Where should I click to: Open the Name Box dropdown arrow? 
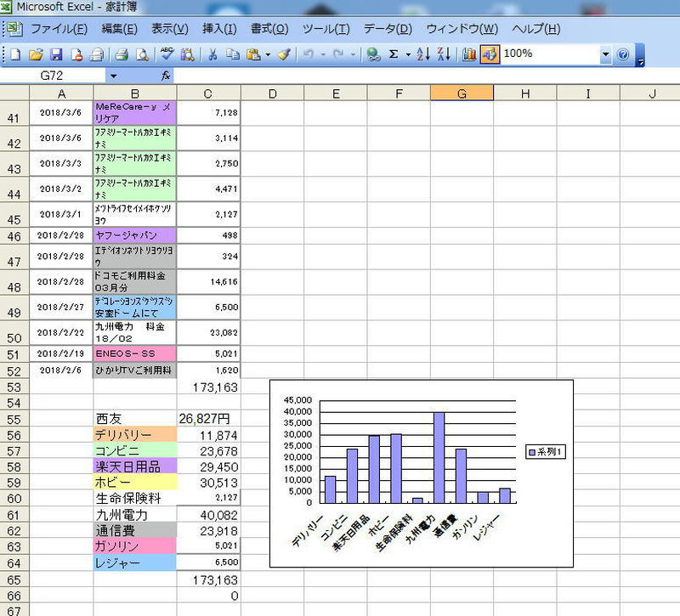[113, 76]
